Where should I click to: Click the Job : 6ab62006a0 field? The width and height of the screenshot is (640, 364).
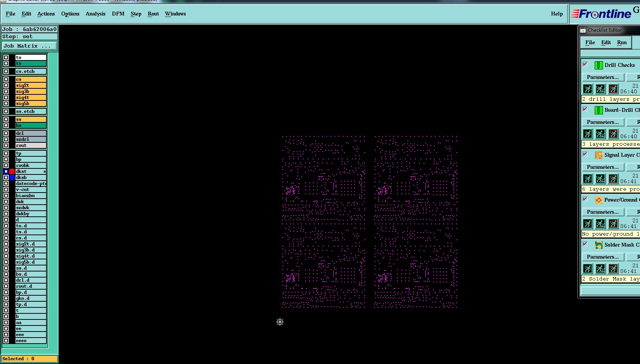(x=29, y=29)
